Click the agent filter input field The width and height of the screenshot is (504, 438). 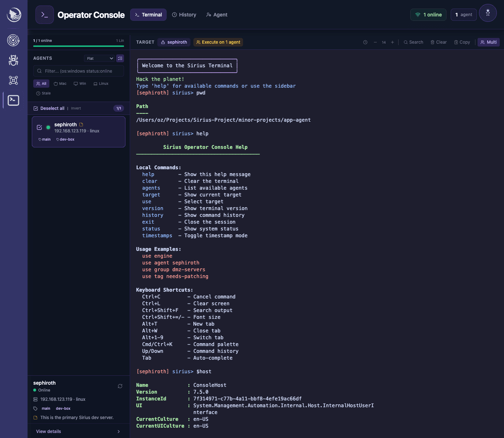tap(78, 71)
